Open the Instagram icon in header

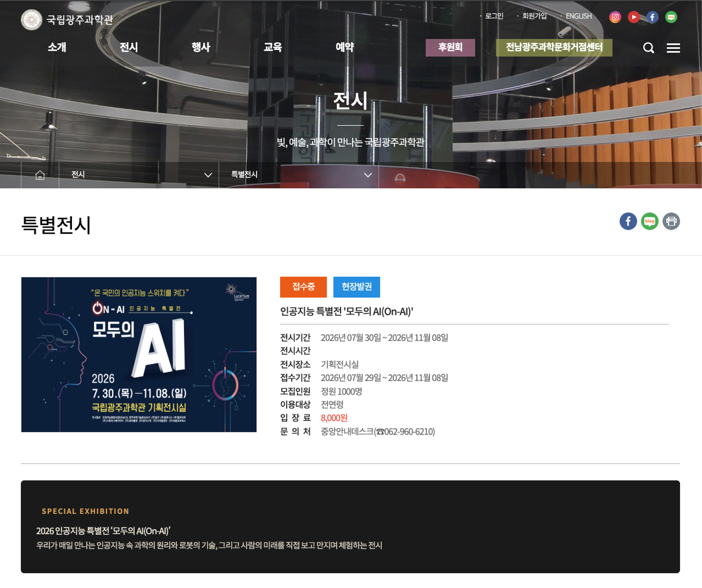(615, 17)
